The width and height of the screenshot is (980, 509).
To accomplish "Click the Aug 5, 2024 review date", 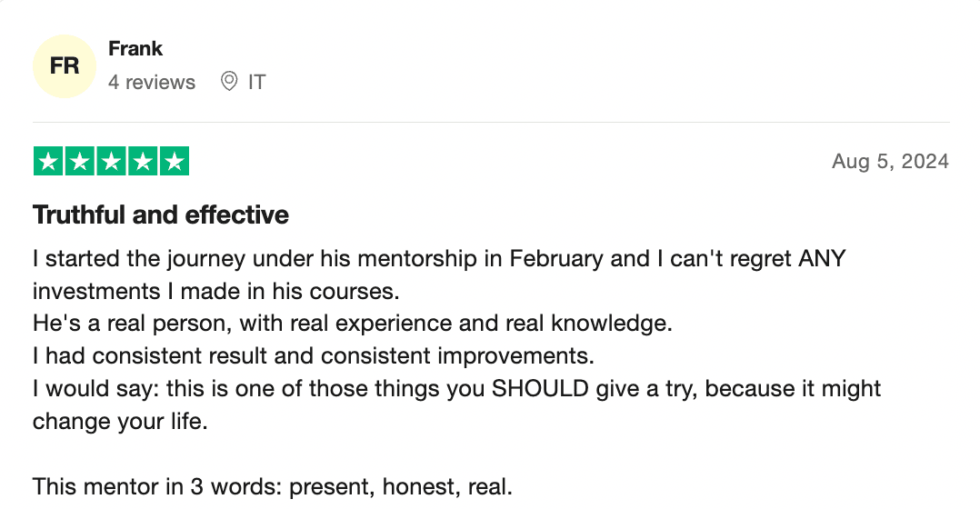I will click(890, 162).
